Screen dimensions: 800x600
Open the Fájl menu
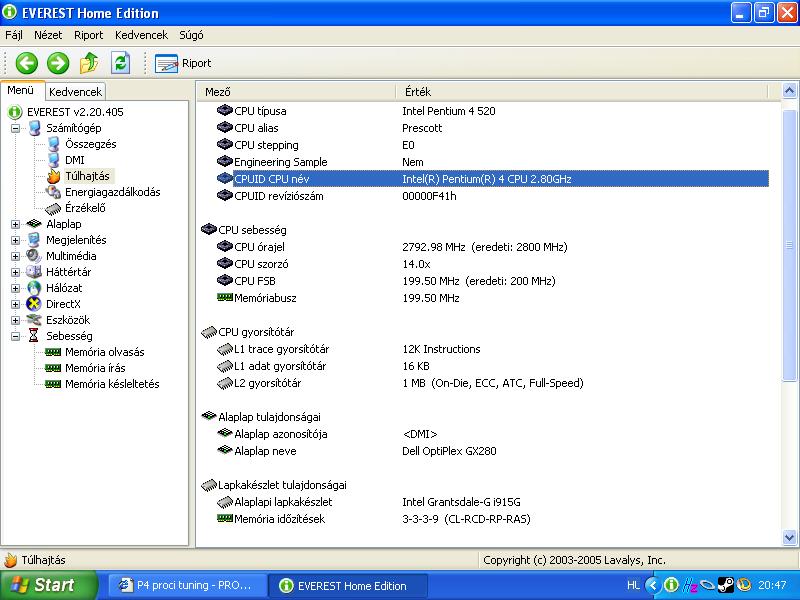pyautogui.click(x=14, y=35)
